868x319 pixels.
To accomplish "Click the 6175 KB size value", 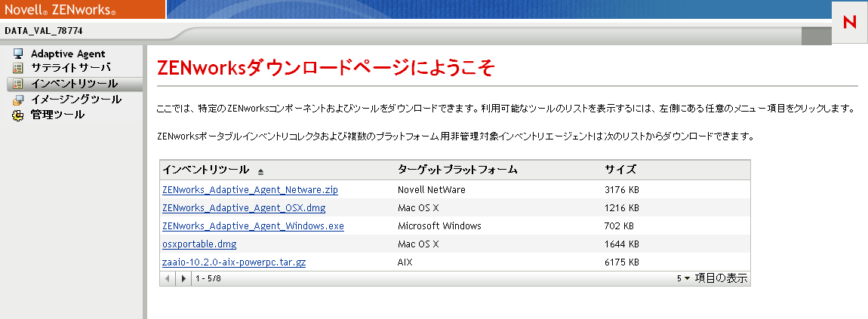I will point(622,262).
